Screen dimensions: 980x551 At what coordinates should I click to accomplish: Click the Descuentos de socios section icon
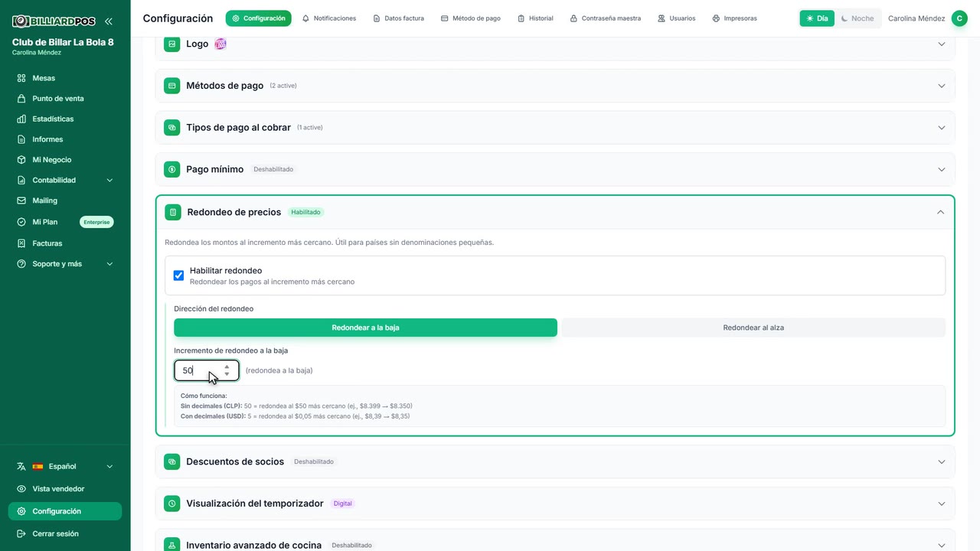pyautogui.click(x=172, y=461)
